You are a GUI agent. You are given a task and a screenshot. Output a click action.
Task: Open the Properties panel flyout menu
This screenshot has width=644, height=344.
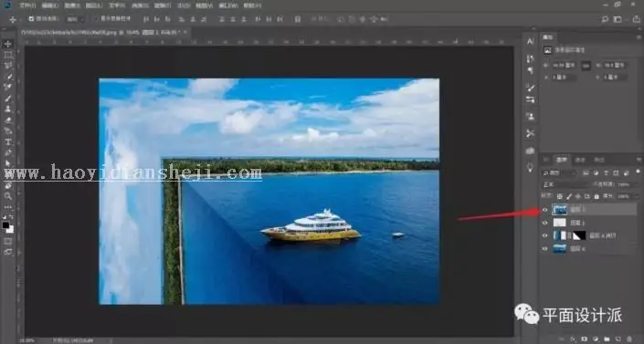coord(639,37)
